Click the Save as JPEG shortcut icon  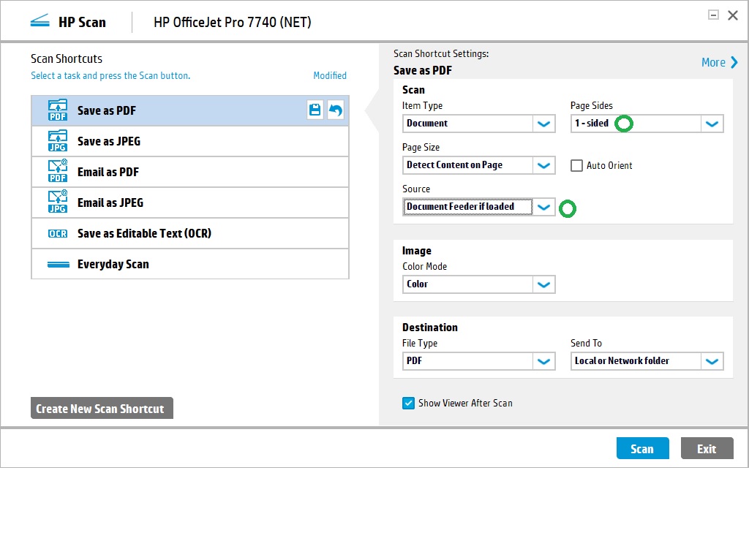click(57, 141)
